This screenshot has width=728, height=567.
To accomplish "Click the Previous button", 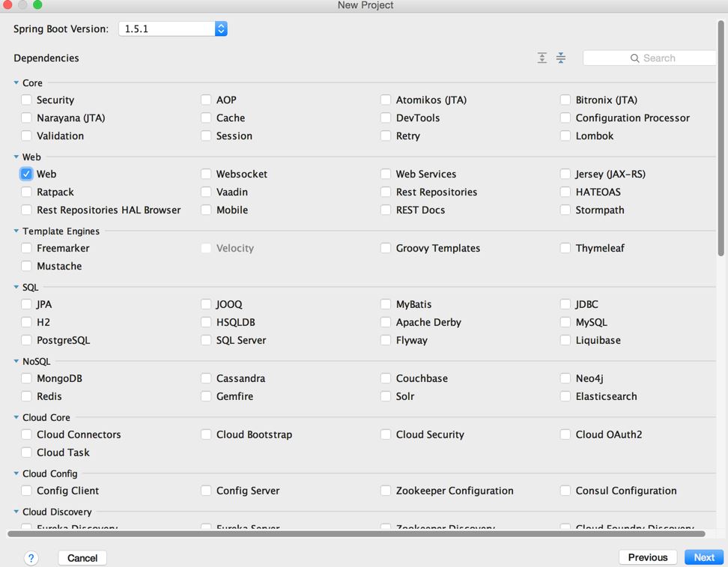I will (x=648, y=557).
